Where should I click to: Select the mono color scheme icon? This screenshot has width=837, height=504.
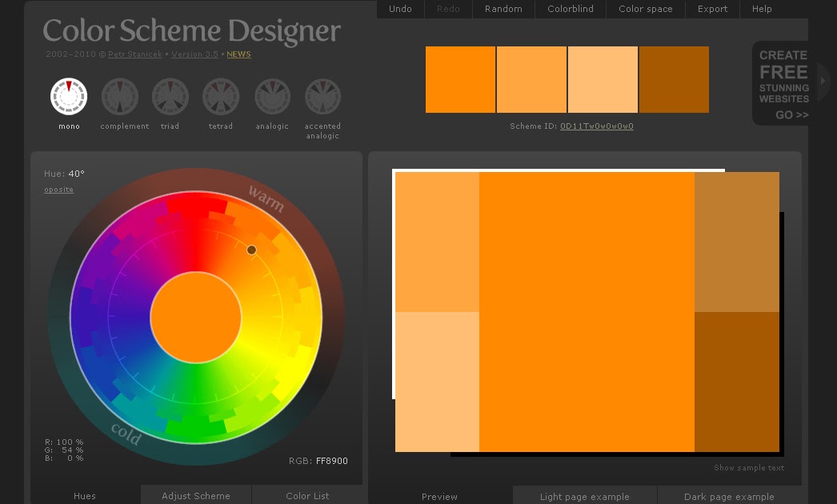pyautogui.click(x=69, y=97)
